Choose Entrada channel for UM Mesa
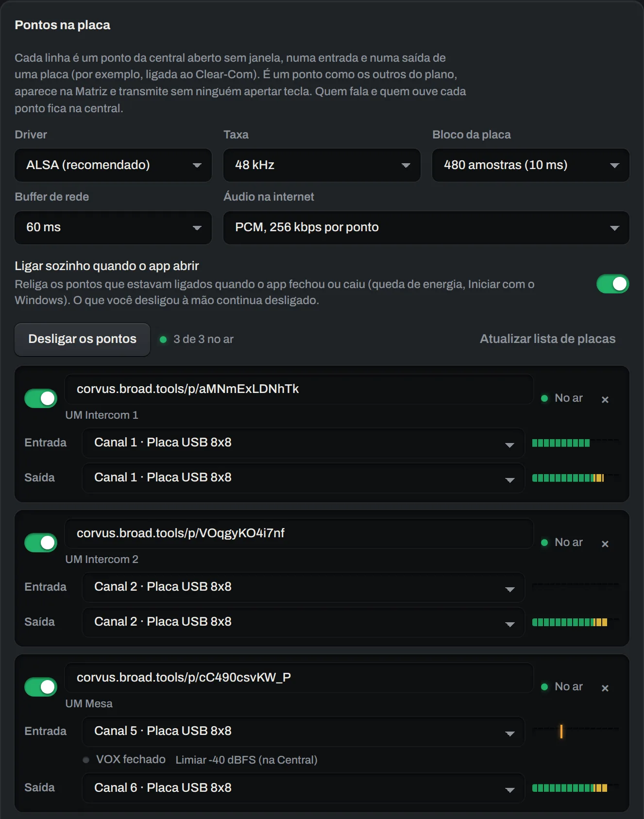The width and height of the screenshot is (644, 819). tap(304, 731)
